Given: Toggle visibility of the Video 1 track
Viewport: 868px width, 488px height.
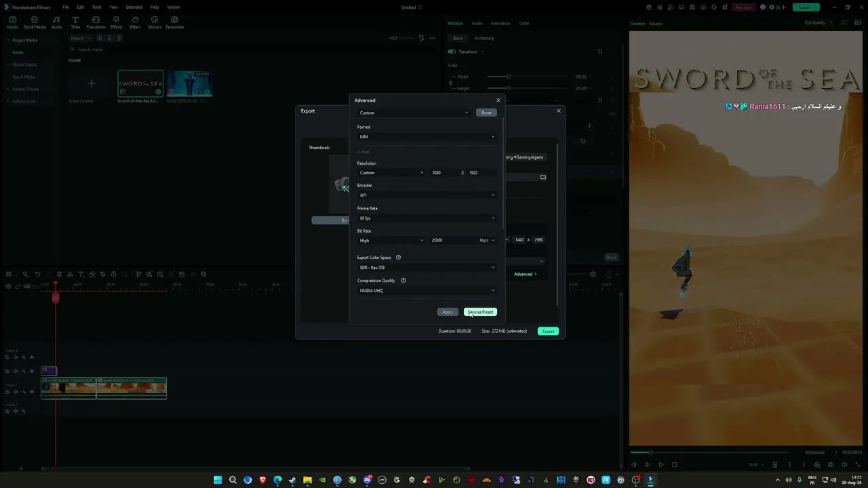Looking at the screenshot, I should pyautogui.click(x=32, y=392).
